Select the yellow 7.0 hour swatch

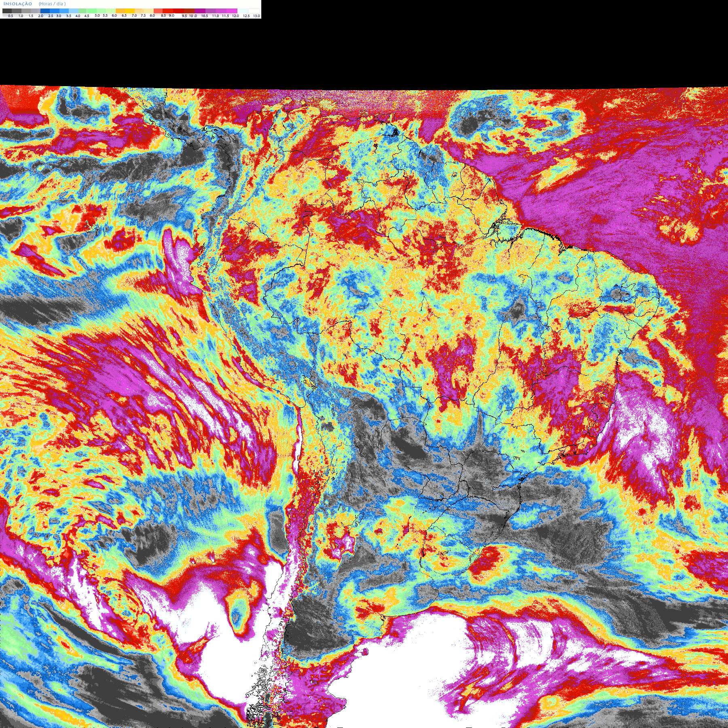[130, 11]
